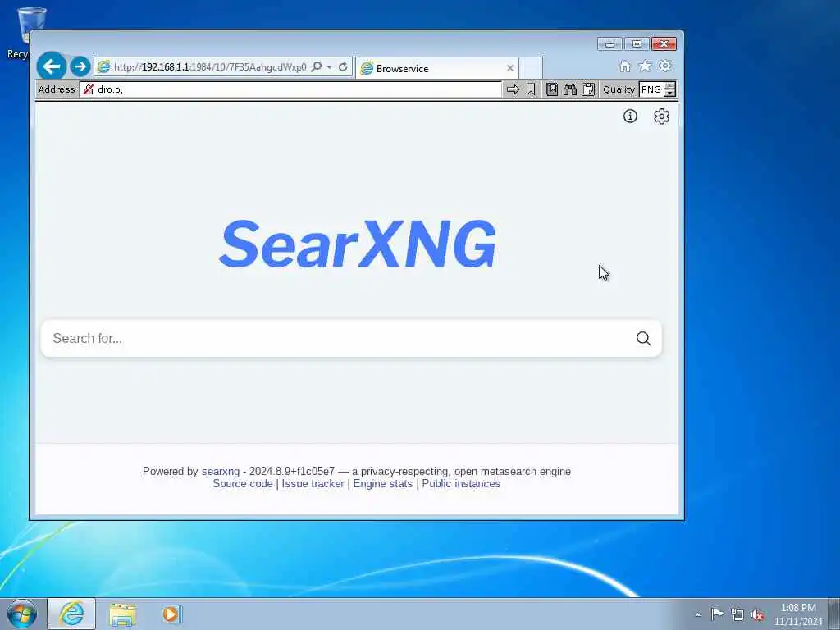Open the IE Home icon
Viewport: 840px width, 630px height.
pyautogui.click(x=624, y=66)
